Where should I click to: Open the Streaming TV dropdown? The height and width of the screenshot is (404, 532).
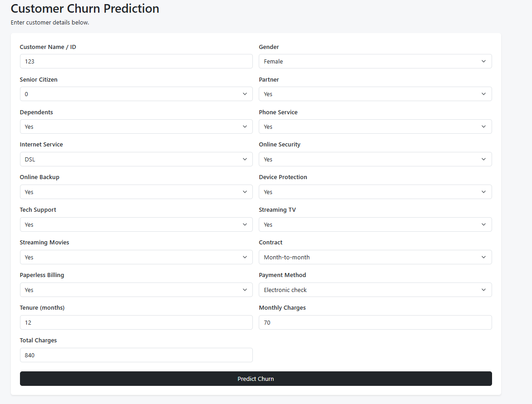pyautogui.click(x=375, y=224)
